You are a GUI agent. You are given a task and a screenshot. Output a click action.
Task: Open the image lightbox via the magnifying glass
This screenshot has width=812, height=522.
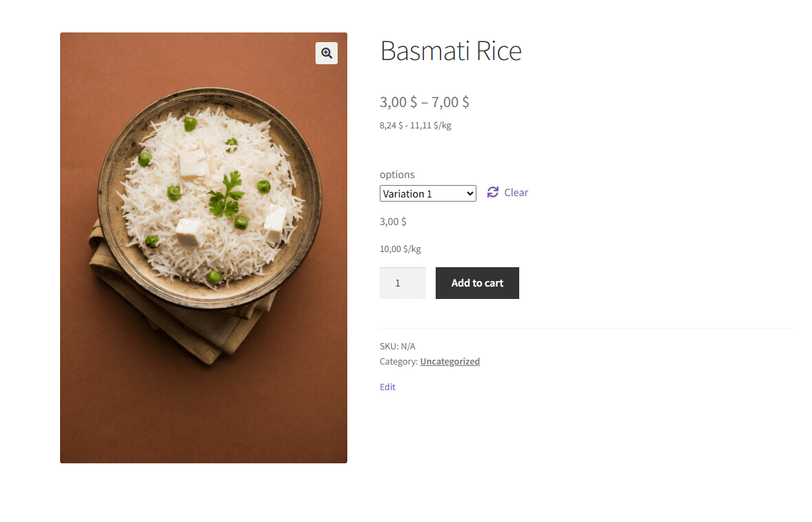[326, 53]
